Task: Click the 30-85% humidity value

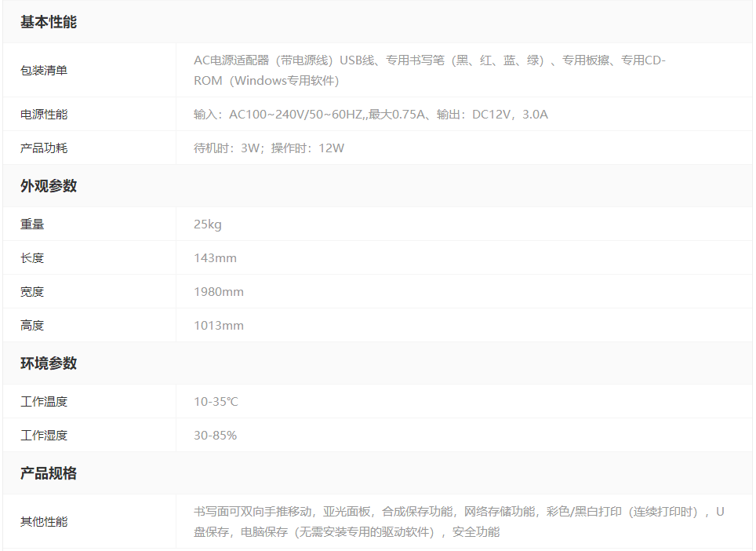Action: 215,436
